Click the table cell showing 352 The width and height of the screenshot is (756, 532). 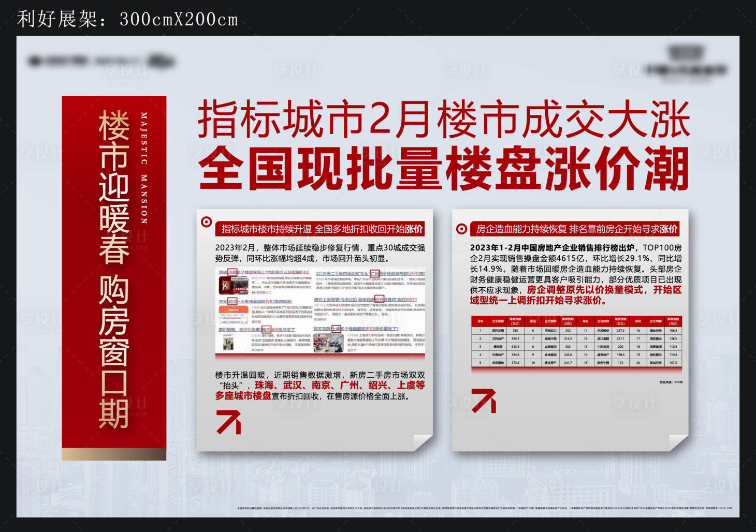(x=568, y=331)
